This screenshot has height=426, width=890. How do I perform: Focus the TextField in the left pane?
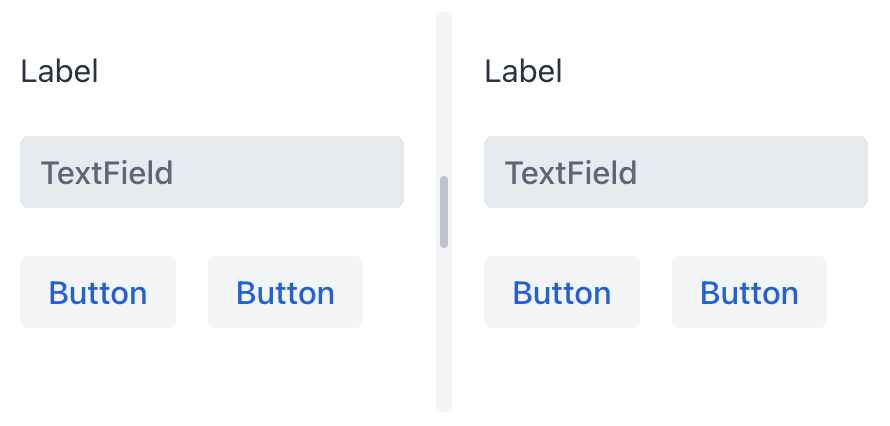(212, 172)
